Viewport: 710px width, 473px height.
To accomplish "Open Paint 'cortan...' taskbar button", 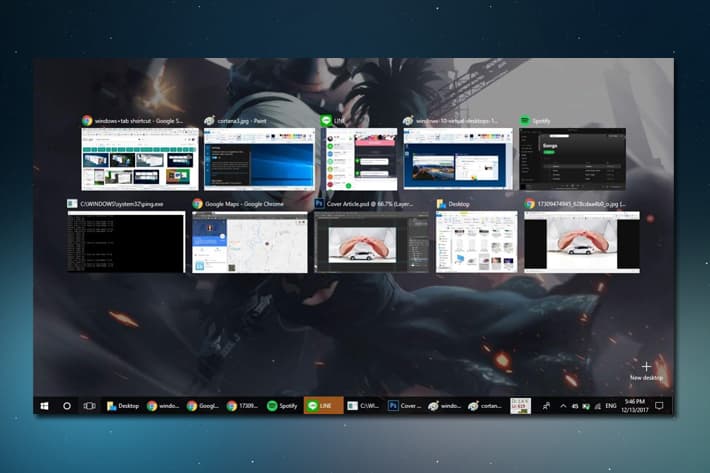I will (x=485, y=406).
